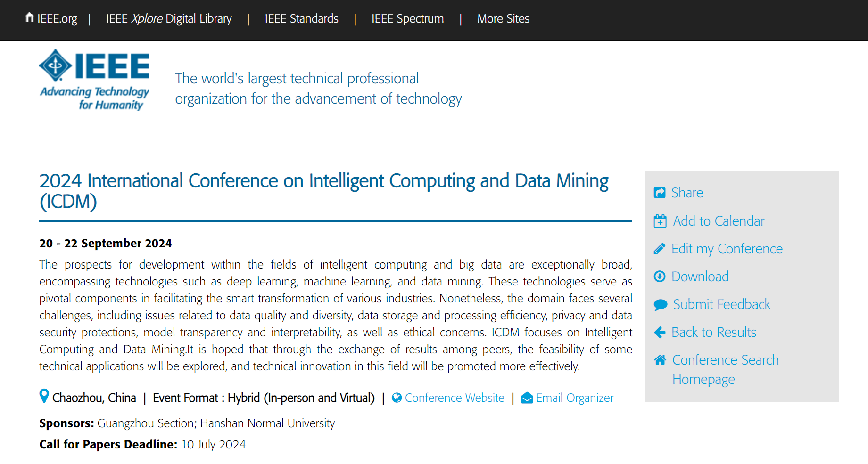Click the Add to Calendar link text
868x464 pixels.
(x=719, y=221)
